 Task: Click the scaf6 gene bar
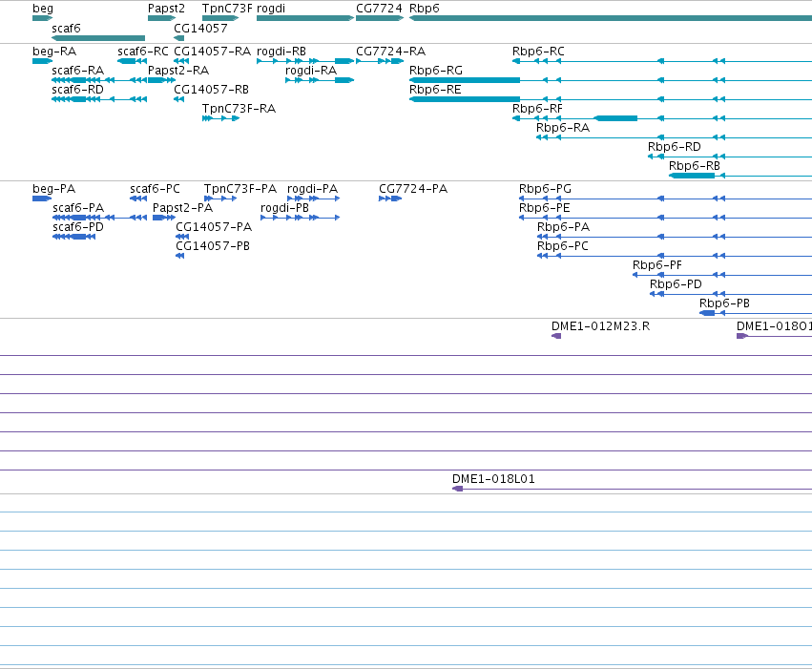[98, 38]
